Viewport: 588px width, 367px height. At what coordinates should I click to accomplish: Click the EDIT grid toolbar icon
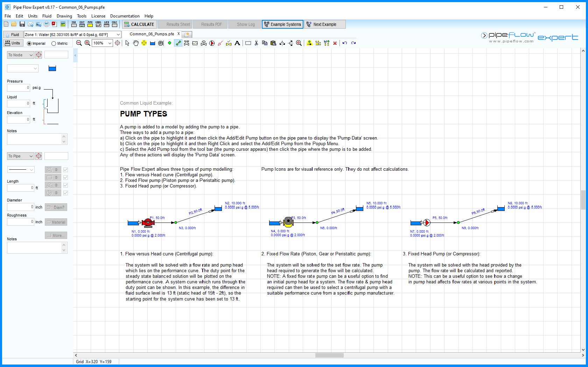[82, 24]
